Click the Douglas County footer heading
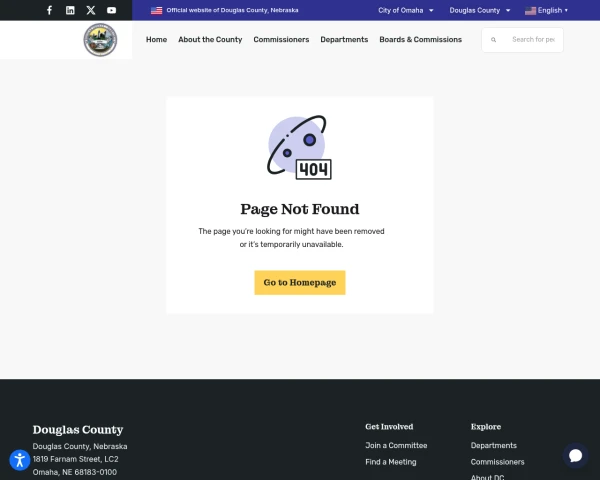Viewport: 600px width, 480px height. click(x=78, y=429)
